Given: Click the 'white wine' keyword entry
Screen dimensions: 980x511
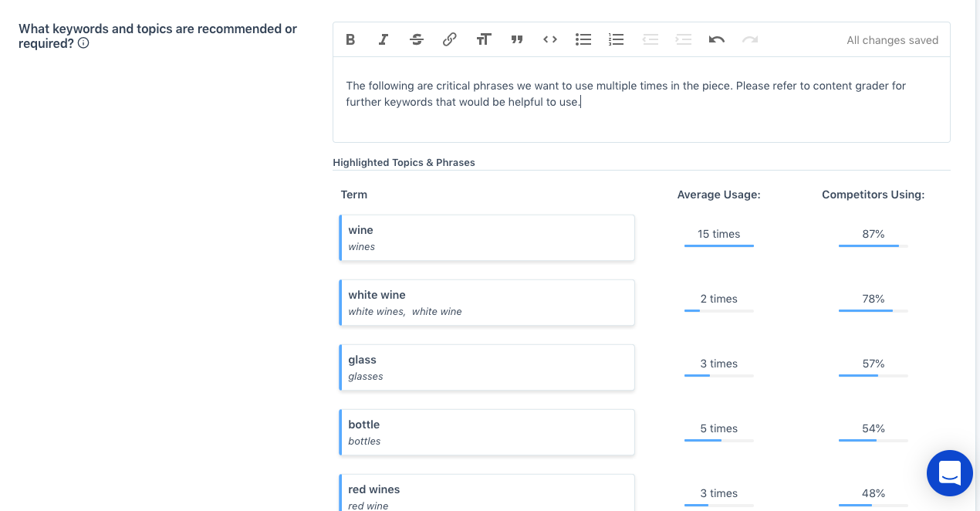Looking at the screenshot, I should tap(486, 303).
